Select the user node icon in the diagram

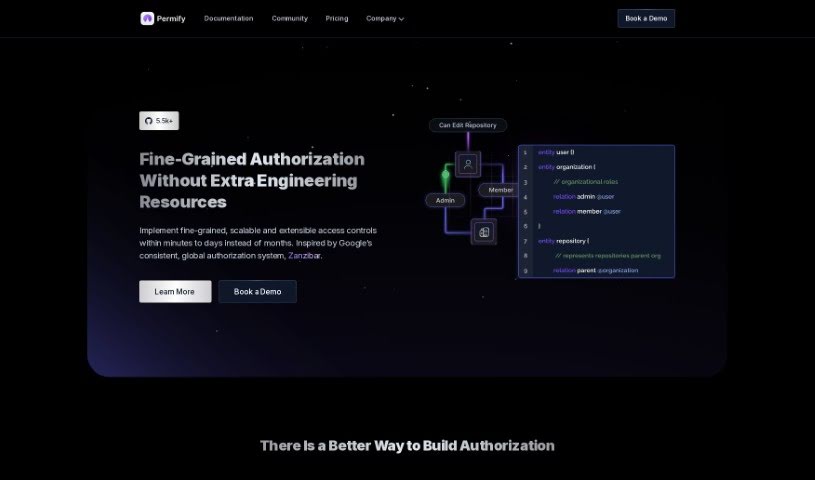(468, 164)
